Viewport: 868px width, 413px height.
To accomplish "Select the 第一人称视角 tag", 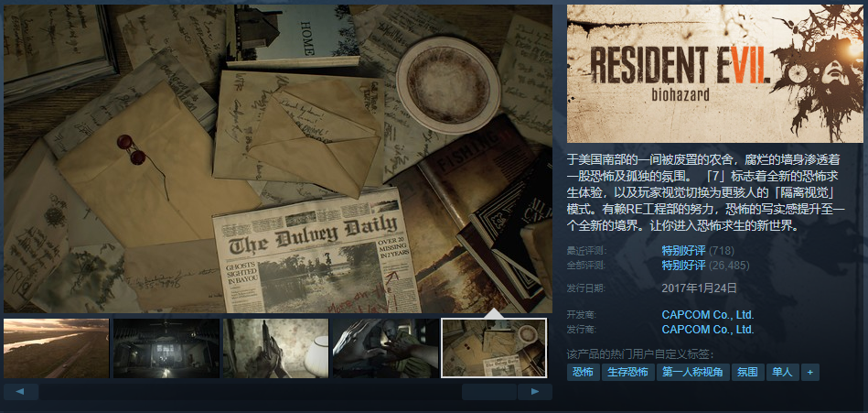I will coord(693,372).
